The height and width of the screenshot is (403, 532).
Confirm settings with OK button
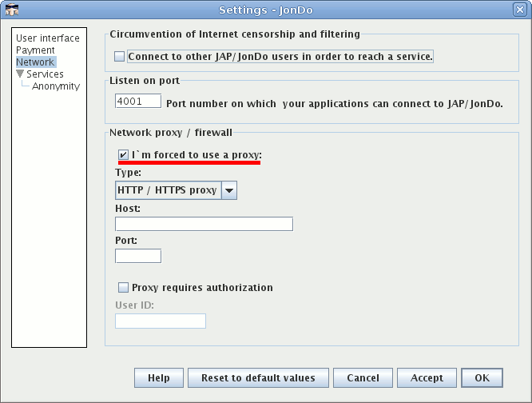[x=482, y=378]
